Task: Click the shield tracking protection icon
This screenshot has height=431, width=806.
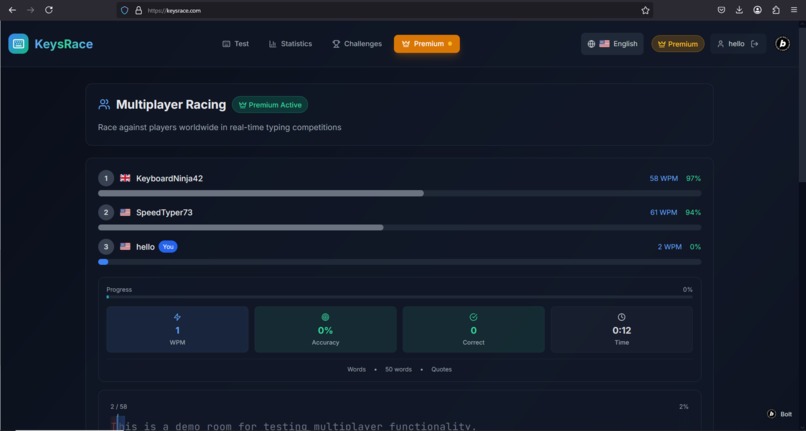Action: coord(124,10)
